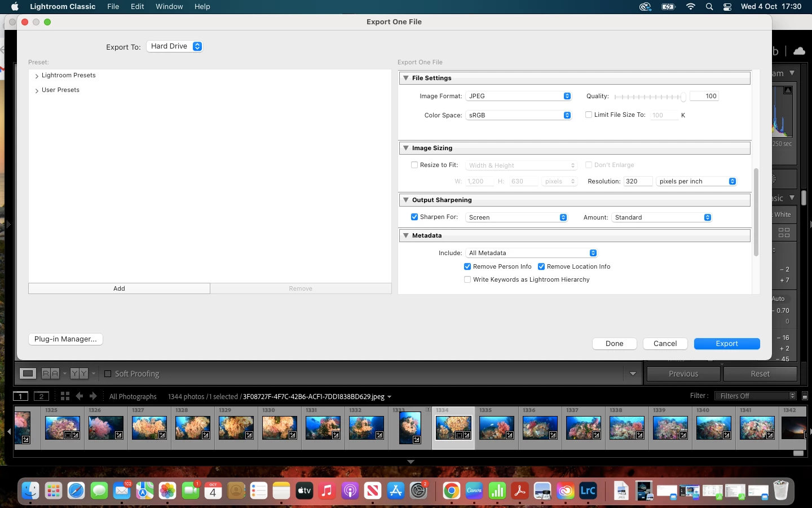Open Grid view via filmstrip grid icon
Screen dimensions: 812x508
(x=65, y=396)
